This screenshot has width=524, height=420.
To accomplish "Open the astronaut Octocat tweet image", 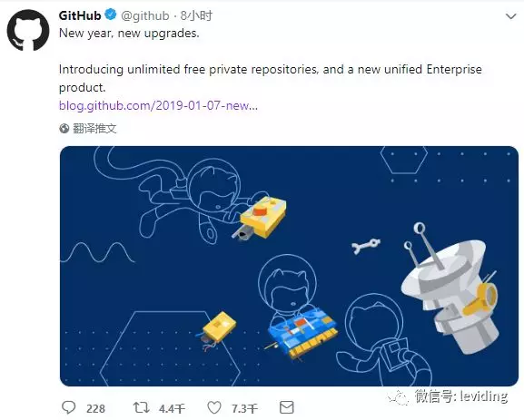I will [289, 266].
